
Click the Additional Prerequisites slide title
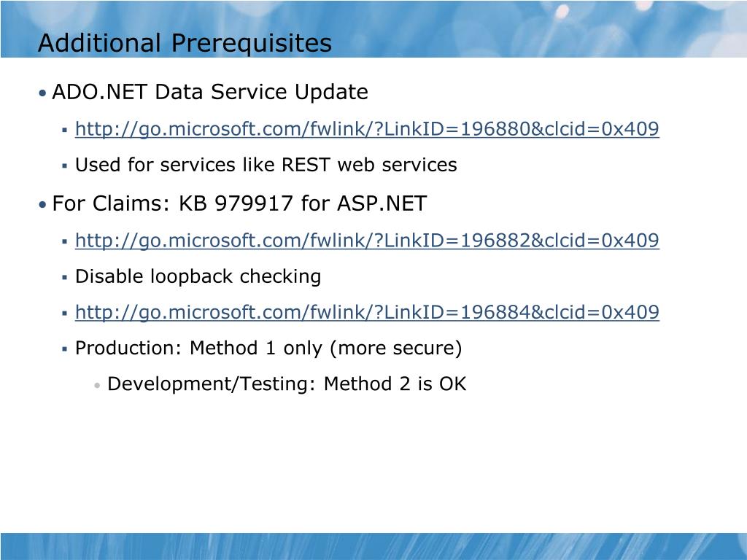pos(185,43)
